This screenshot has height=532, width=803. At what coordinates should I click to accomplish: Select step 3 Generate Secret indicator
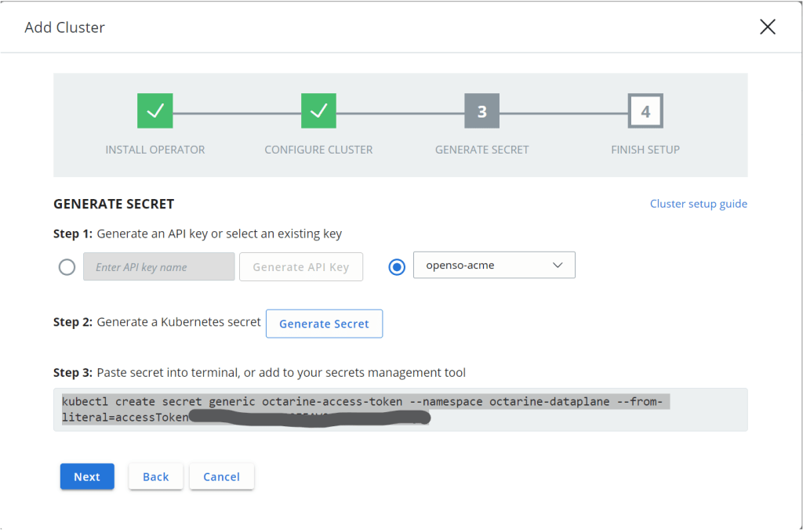481,111
